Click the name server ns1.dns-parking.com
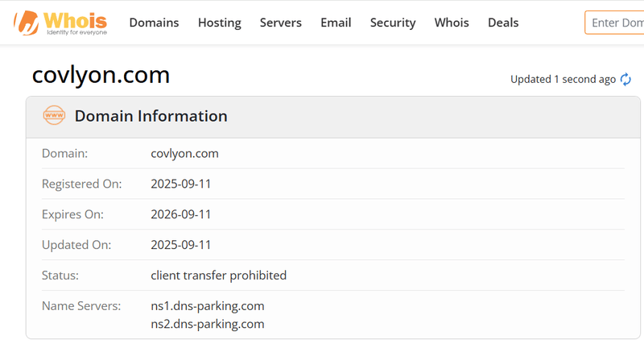 click(x=208, y=306)
